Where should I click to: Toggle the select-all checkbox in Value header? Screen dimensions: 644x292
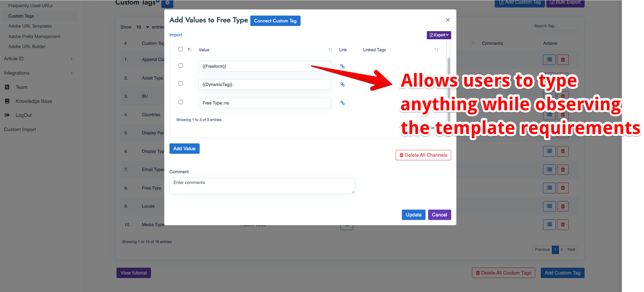181,49
